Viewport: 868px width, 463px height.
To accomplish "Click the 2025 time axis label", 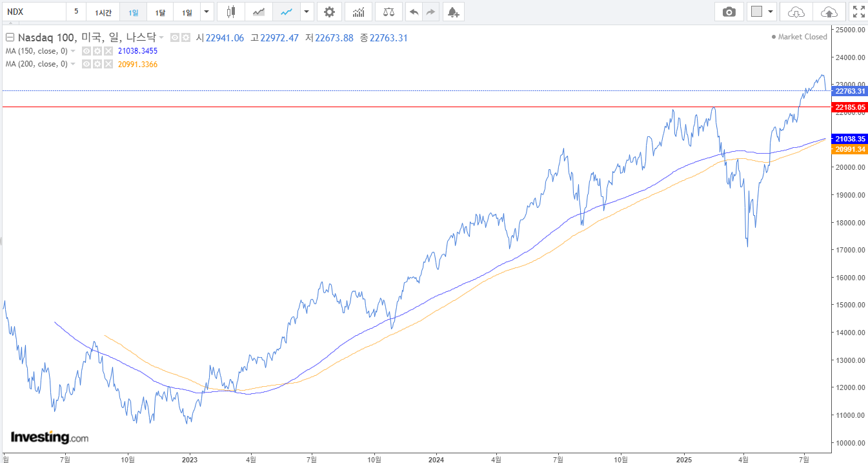I will point(684,459).
